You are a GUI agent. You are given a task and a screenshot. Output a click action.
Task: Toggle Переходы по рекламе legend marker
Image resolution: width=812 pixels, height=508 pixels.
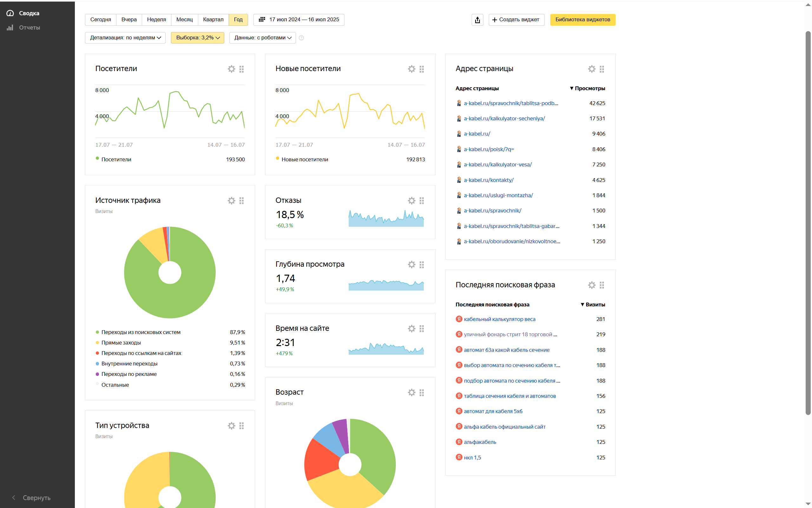tap(97, 374)
